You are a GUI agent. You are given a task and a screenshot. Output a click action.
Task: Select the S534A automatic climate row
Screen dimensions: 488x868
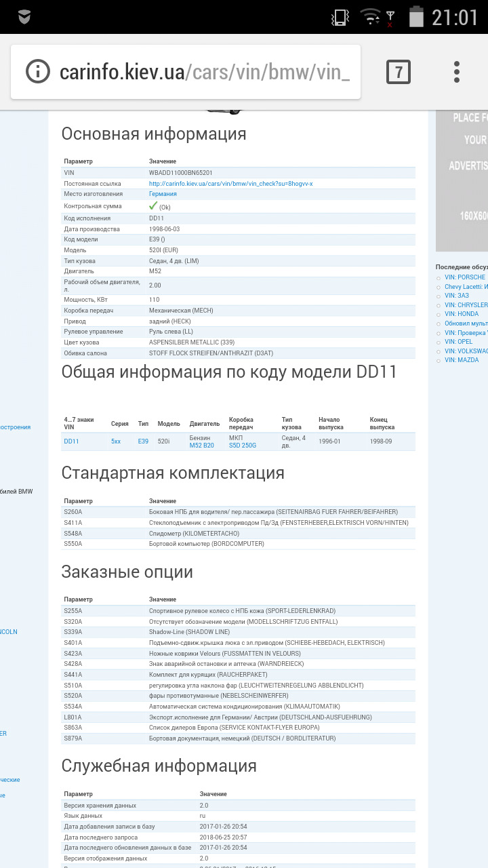click(238, 707)
